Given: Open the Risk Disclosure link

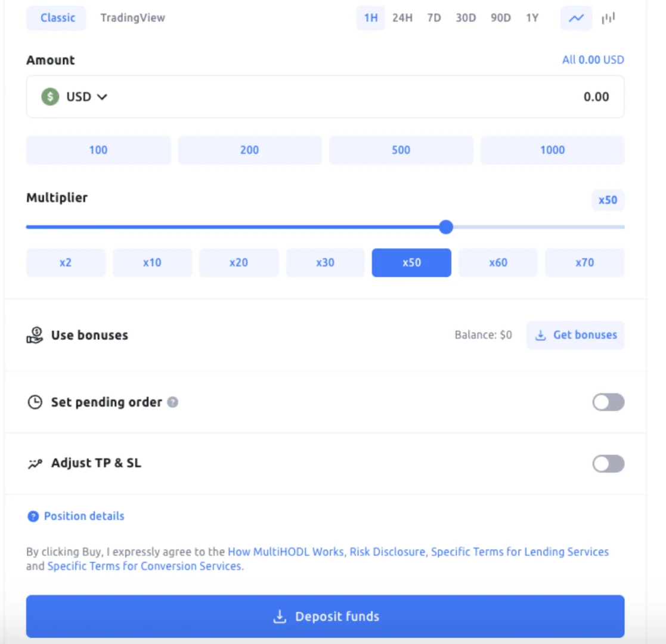Looking at the screenshot, I should [387, 552].
